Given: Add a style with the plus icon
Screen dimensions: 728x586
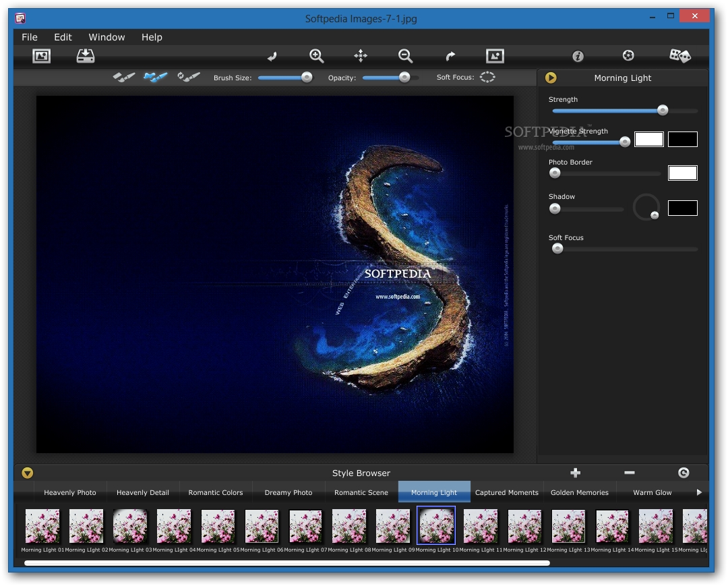Looking at the screenshot, I should 575,473.
